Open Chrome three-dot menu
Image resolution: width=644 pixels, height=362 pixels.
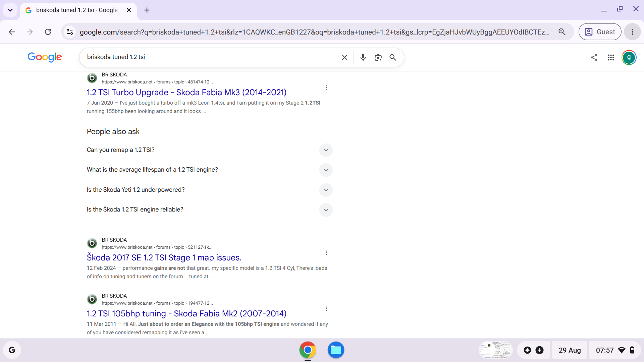[x=633, y=32]
